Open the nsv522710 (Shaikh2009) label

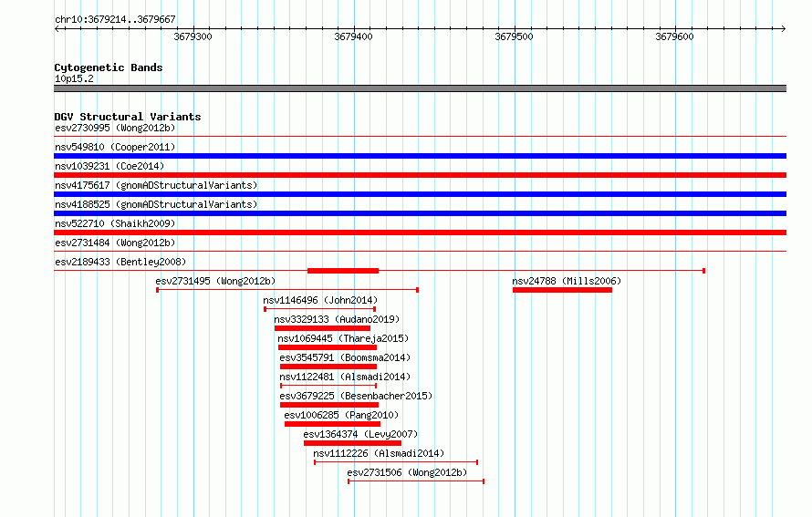[115, 223]
